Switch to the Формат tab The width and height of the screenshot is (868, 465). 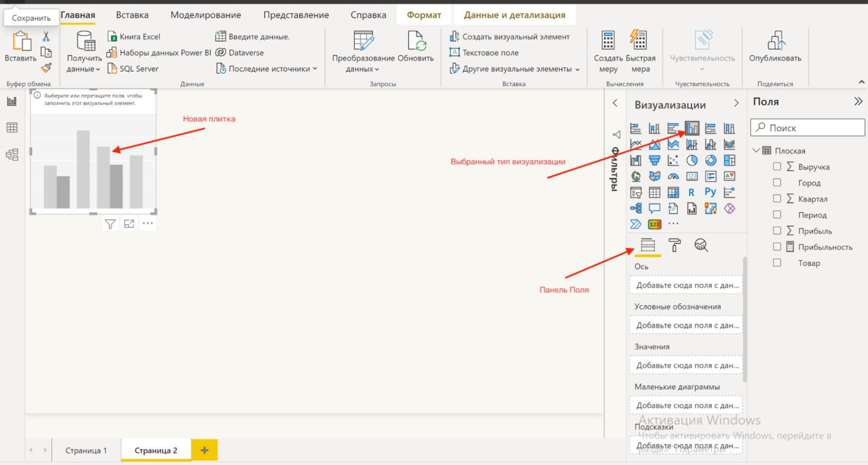coord(424,15)
